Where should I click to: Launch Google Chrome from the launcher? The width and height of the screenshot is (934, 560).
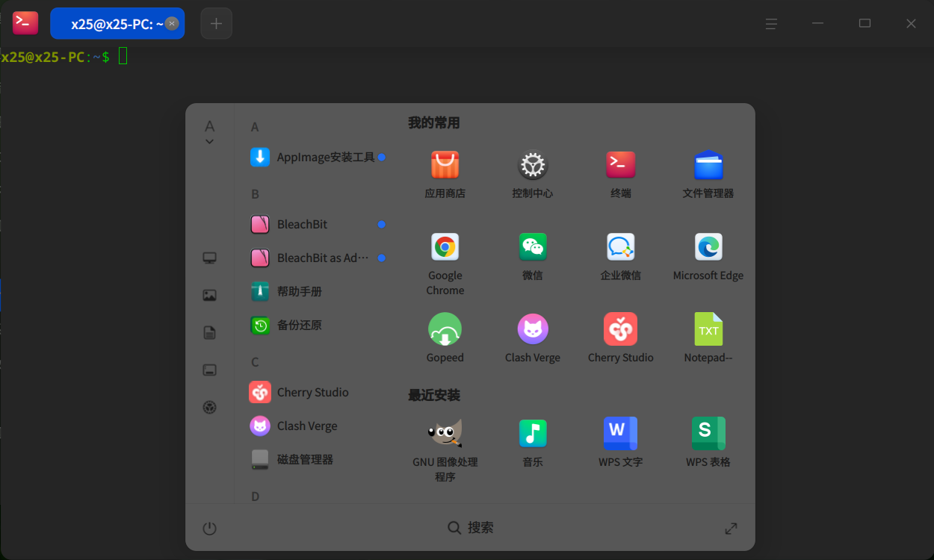[445, 264]
